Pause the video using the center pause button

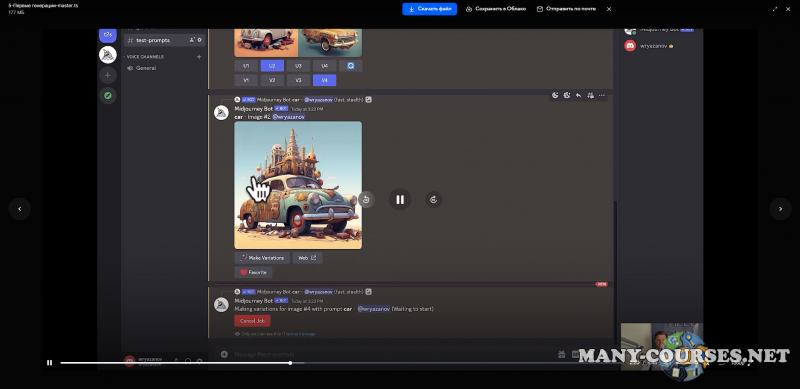[400, 200]
